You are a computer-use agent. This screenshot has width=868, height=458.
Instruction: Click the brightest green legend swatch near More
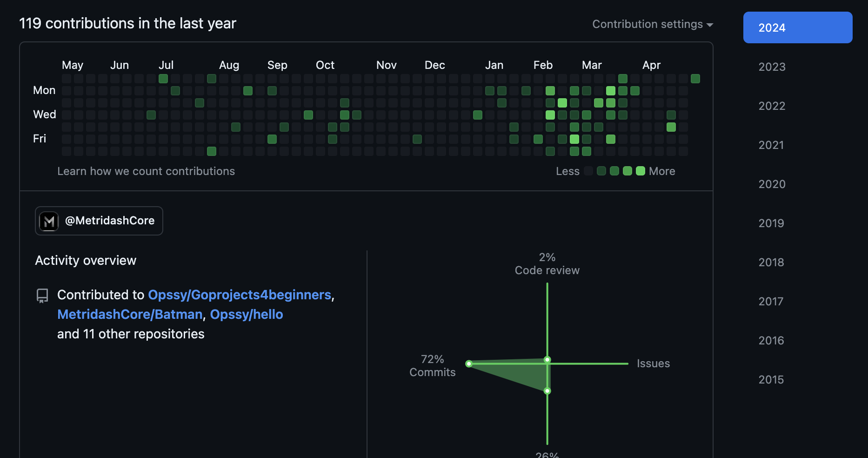pyautogui.click(x=640, y=171)
